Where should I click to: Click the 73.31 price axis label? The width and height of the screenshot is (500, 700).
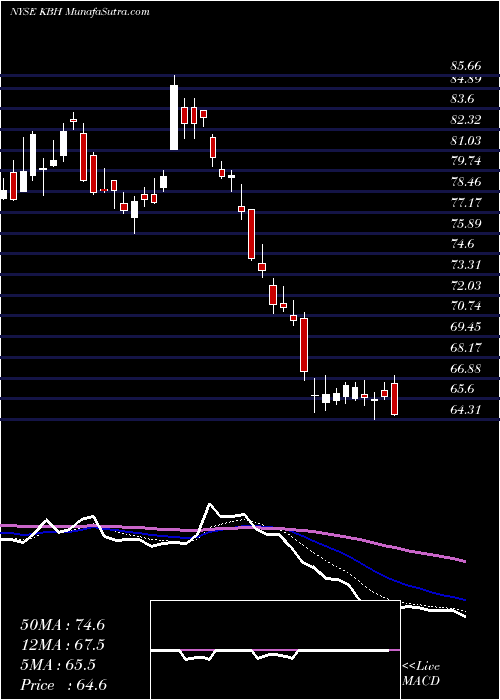tap(466, 265)
